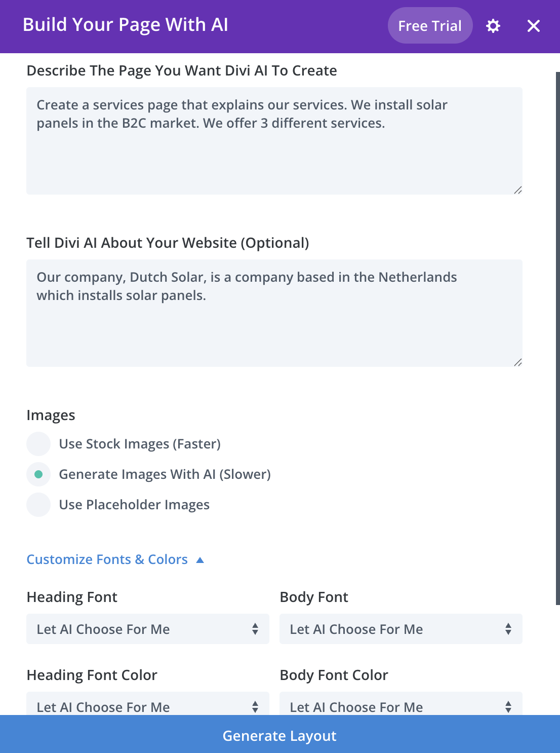The height and width of the screenshot is (753, 560).
Task: Collapse the Customize Fonts & Colors section
Action: pos(200,559)
